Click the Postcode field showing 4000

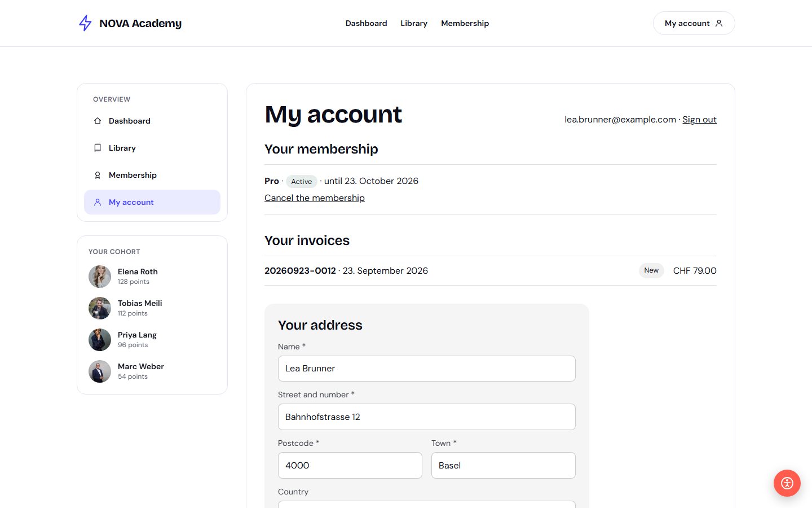pos(350,466)
